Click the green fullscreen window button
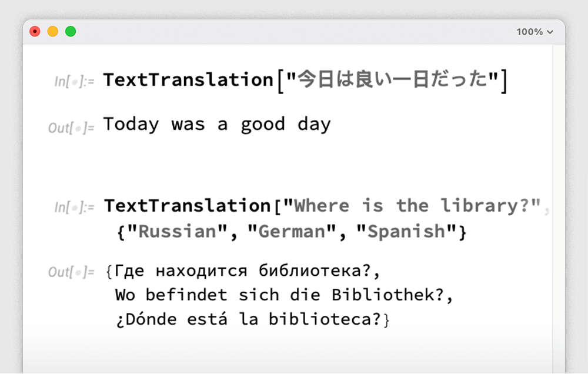588x374 pixels. (71, 32)
